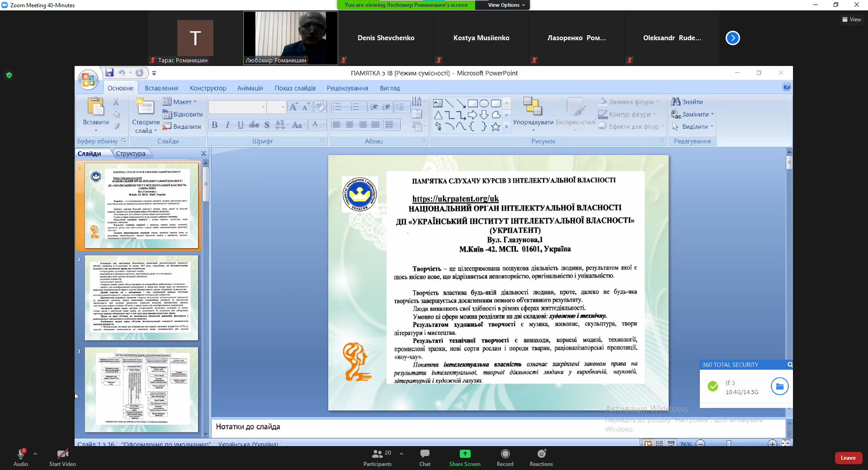Click the green Share Screen icon
Image resolution: width=868 pixels, height=470 pixels.
click(x=465, y=454)
